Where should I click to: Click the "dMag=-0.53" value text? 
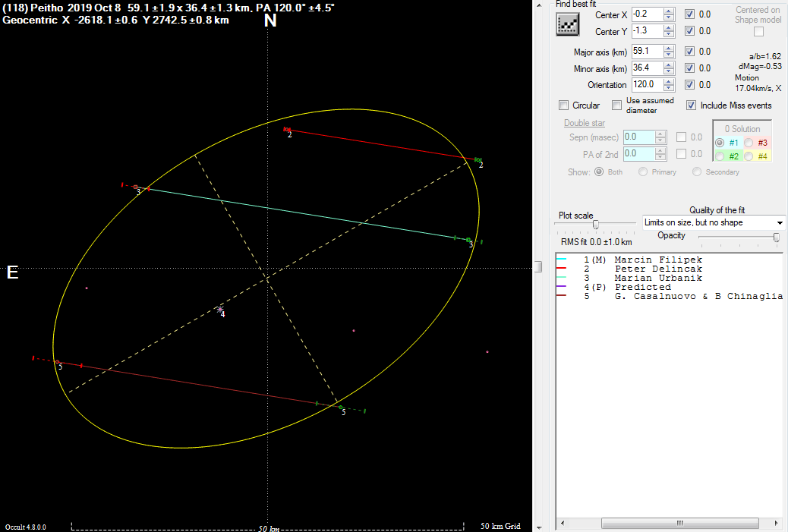760,66
